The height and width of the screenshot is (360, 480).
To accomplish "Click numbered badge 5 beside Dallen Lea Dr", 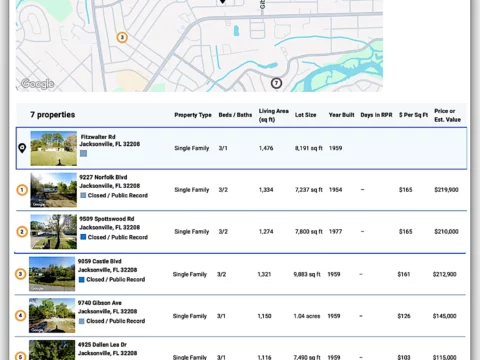I will click(x=21, y=356).
